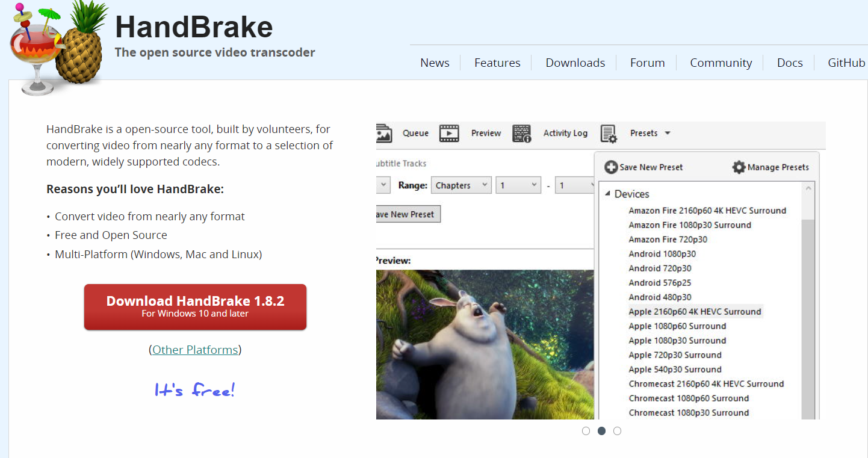Screen dimensions: 868x458
Task: Collapse the Devices preset group
Action: (x=607, y=194)
